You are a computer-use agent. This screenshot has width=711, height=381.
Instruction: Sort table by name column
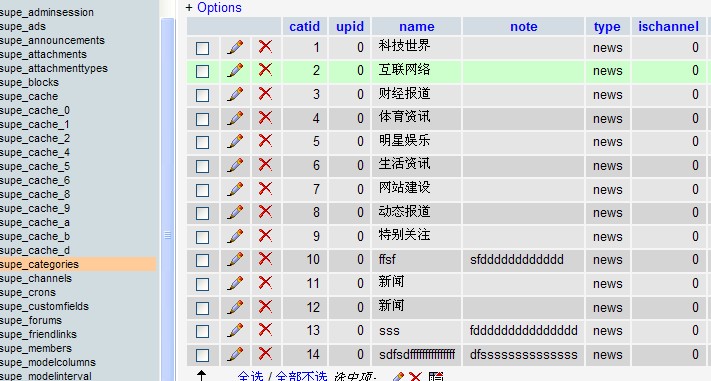[x=416, y=26]
